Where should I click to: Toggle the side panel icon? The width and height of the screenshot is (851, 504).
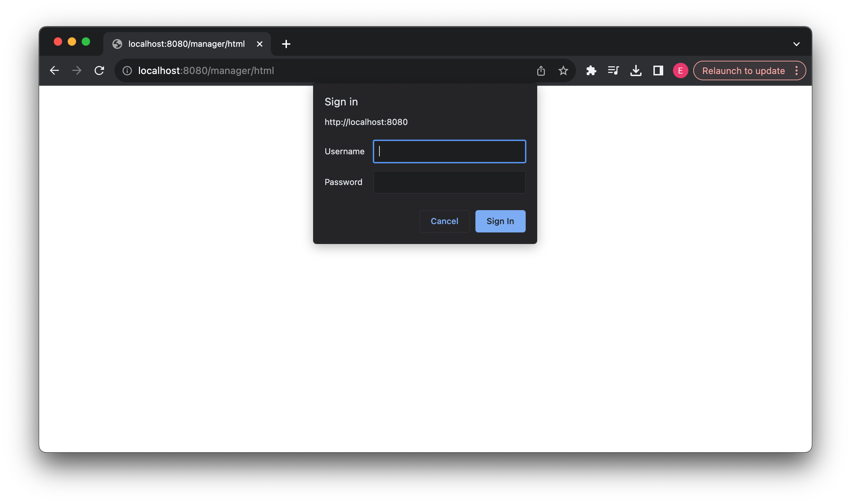tap(658, 71)
